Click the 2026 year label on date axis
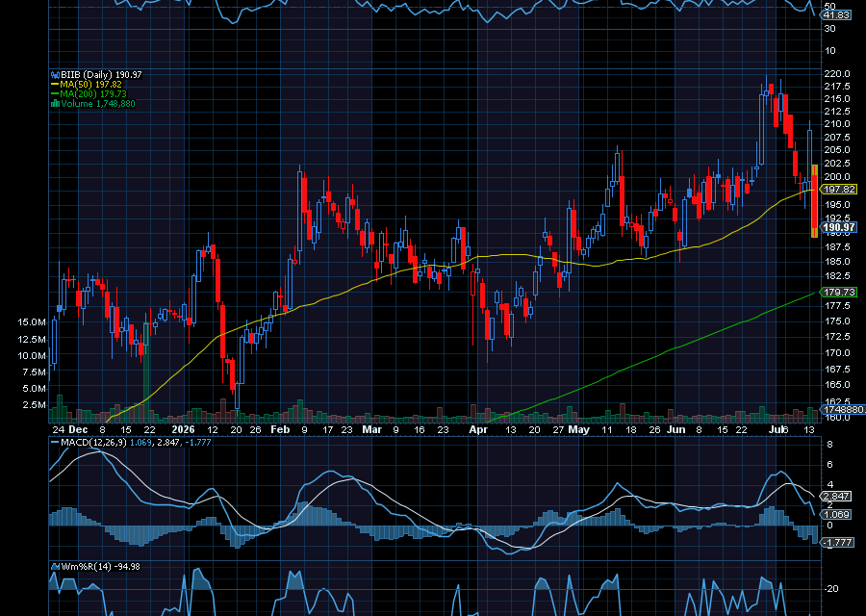Viewport: 866px width, 616px height. (183, 430)
